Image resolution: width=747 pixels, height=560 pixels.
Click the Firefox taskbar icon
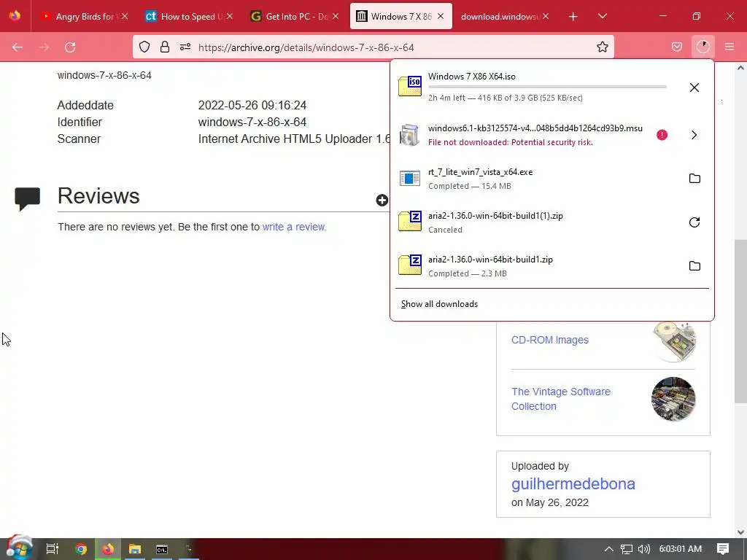[x=108, y=549]
